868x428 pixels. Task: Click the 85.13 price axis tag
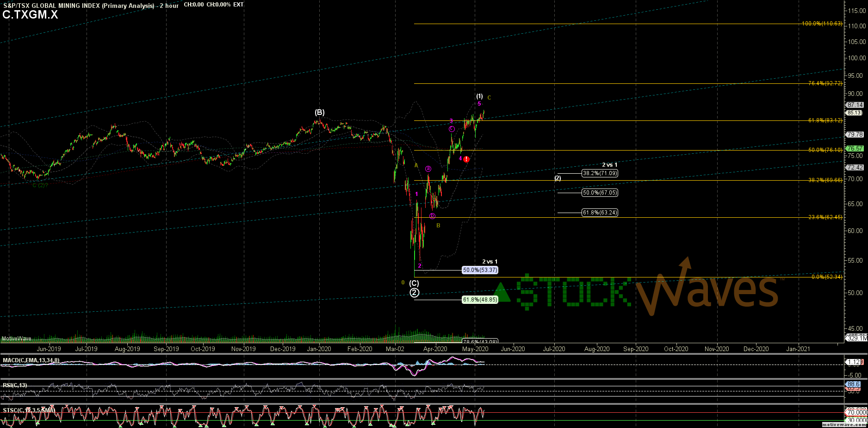(x=854, y=113)
